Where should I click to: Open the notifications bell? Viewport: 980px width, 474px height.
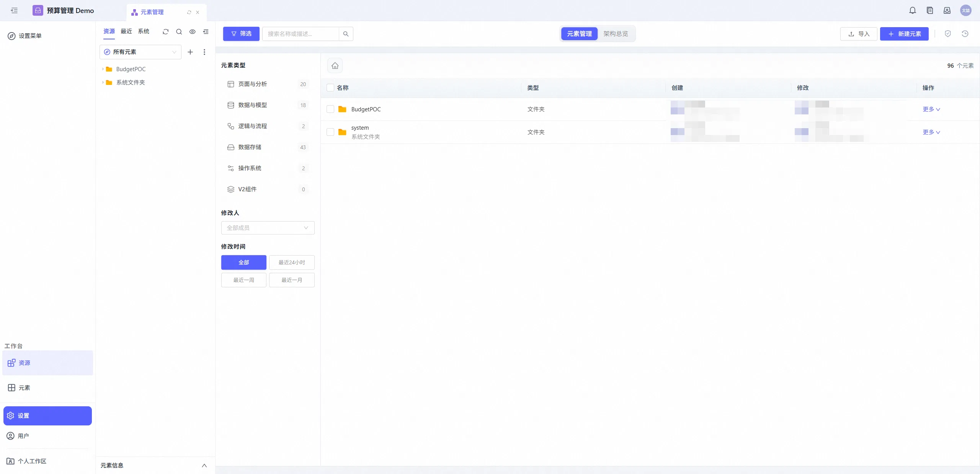913,10
